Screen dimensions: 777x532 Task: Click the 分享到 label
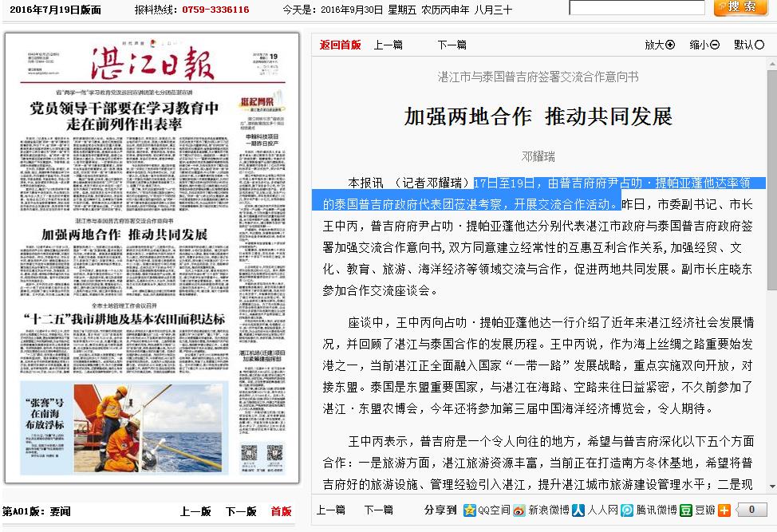tap(440, 510)
